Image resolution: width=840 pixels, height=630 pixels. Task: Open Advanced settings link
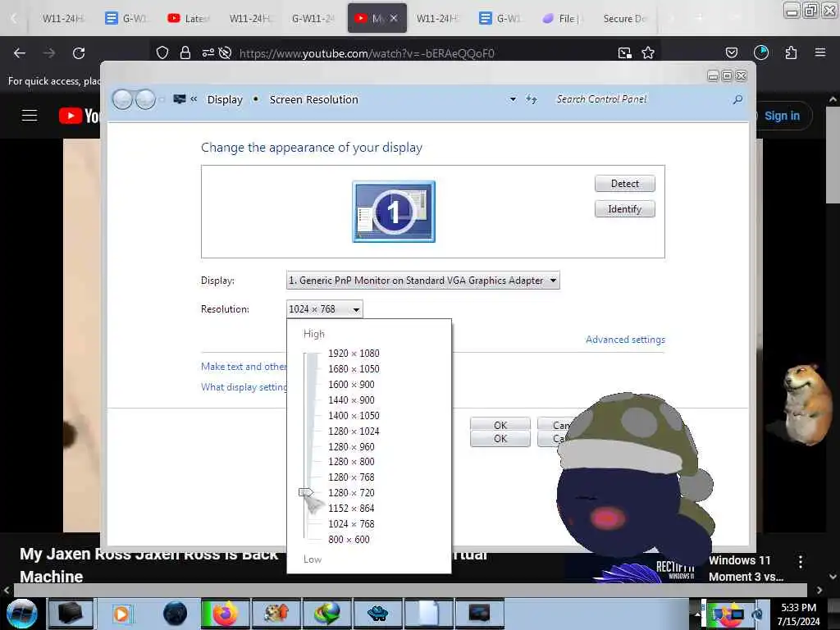point(625,340)
